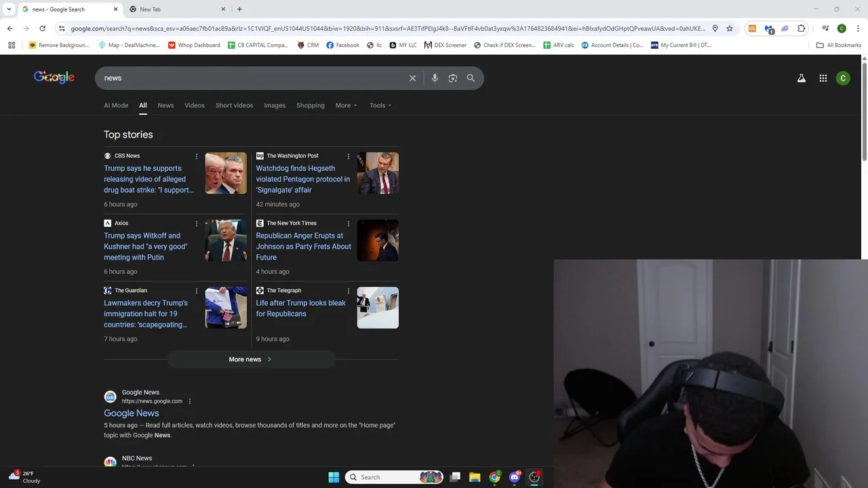This screenshot has height=488, width=868.
Task: Select the Images search tab
Action: 275,105
